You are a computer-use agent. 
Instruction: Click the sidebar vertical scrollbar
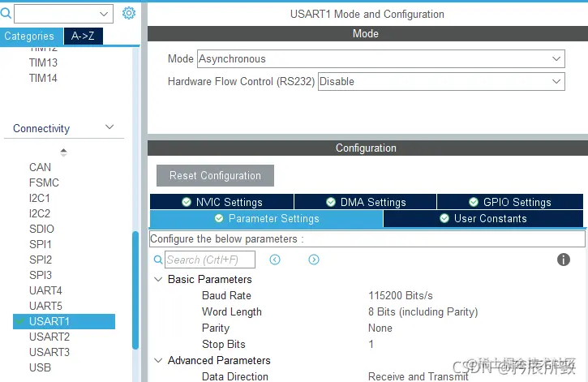135,290
